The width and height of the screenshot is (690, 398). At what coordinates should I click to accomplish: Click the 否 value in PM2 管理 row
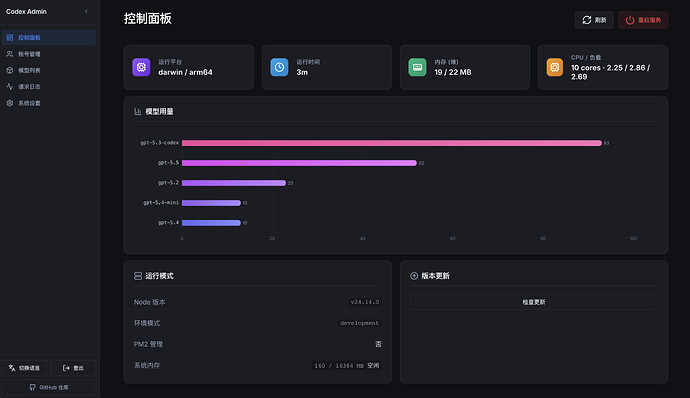pos(378,344)
